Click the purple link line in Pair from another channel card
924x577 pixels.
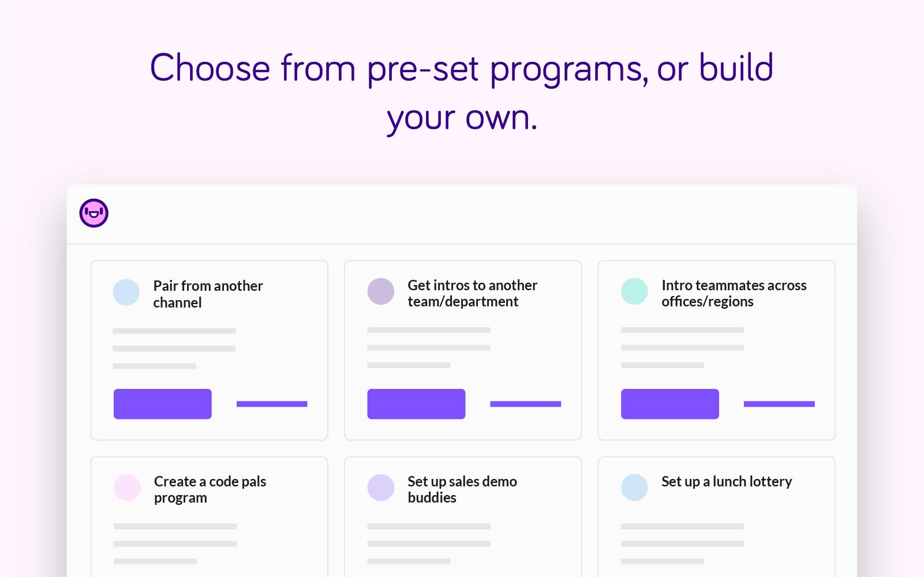(x=272, y=404)
